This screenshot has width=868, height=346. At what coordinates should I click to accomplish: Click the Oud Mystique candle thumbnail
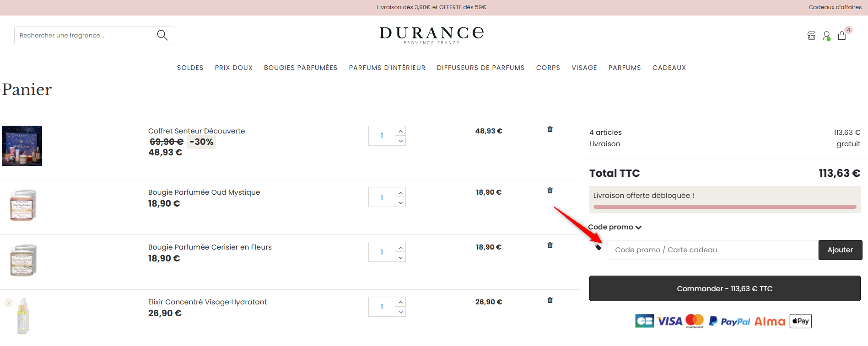tap(22, 206)
